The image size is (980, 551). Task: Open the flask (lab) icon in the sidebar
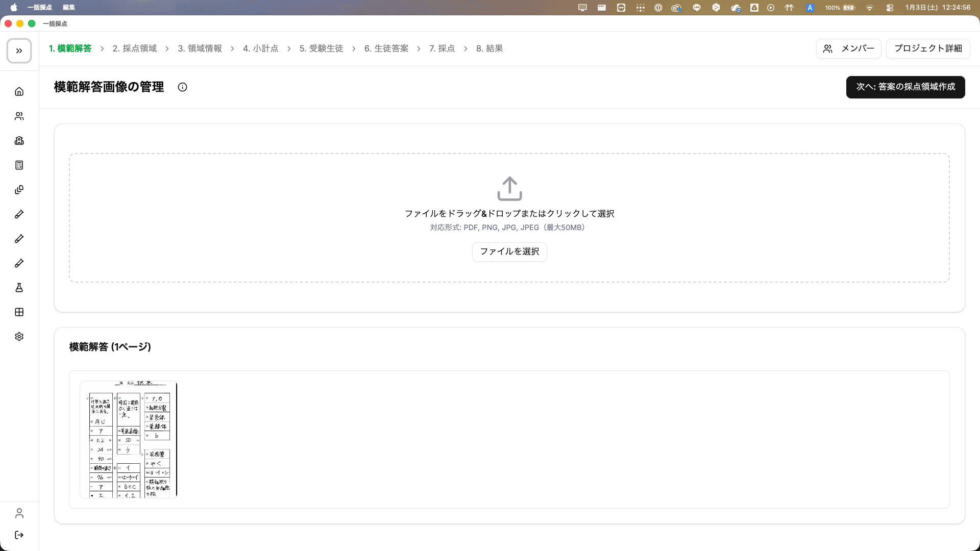pyautogui.click(x=19, y=288)
